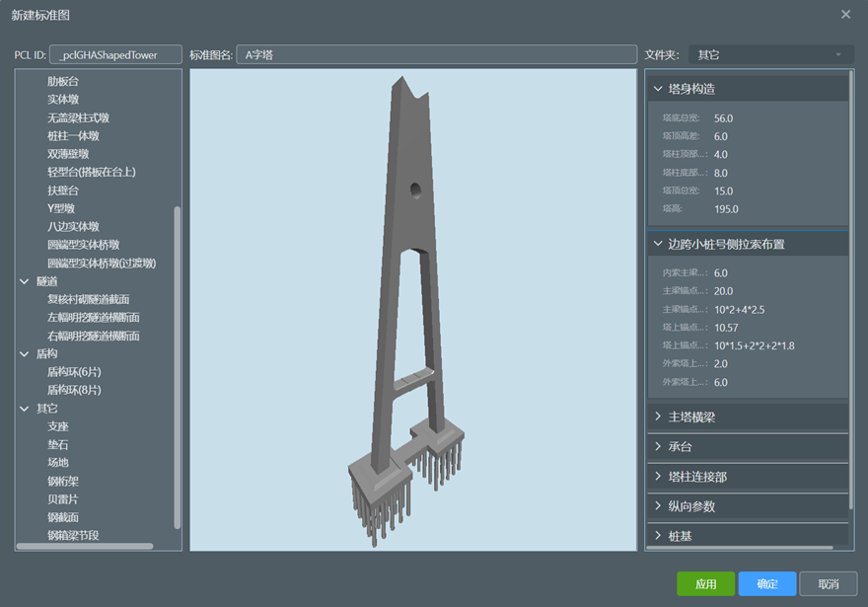Expand the 纵向参数 section
Screen dimensions: 868x607
[x=748, y=506]
